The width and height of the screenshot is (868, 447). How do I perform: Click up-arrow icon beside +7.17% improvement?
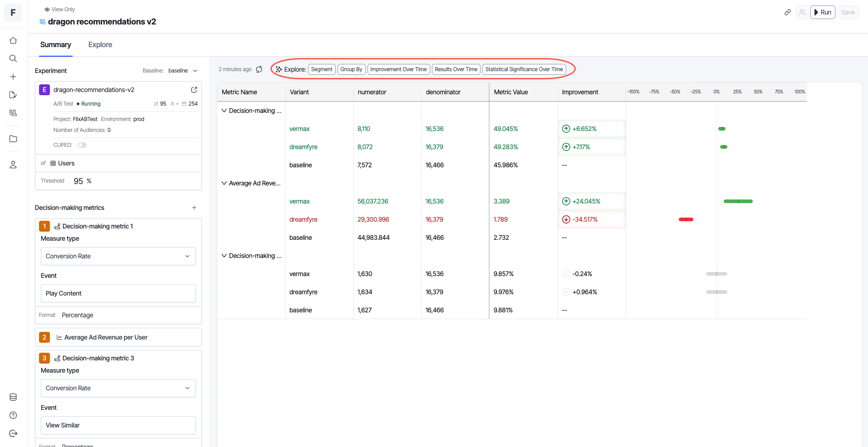pos(566,147)
